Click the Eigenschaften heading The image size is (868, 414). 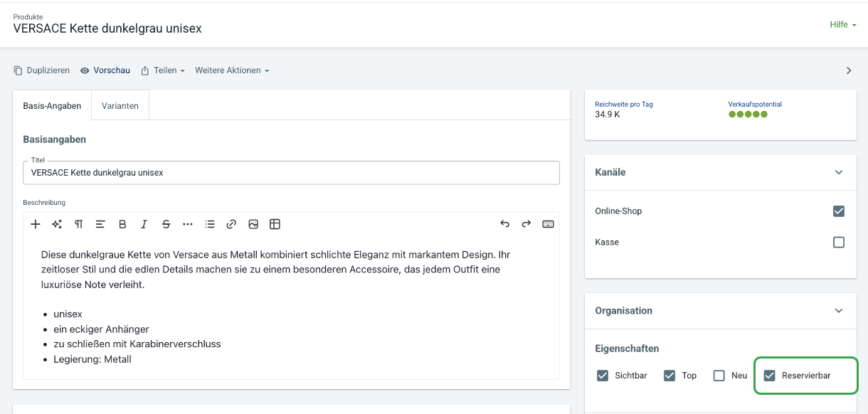[627, 349]
